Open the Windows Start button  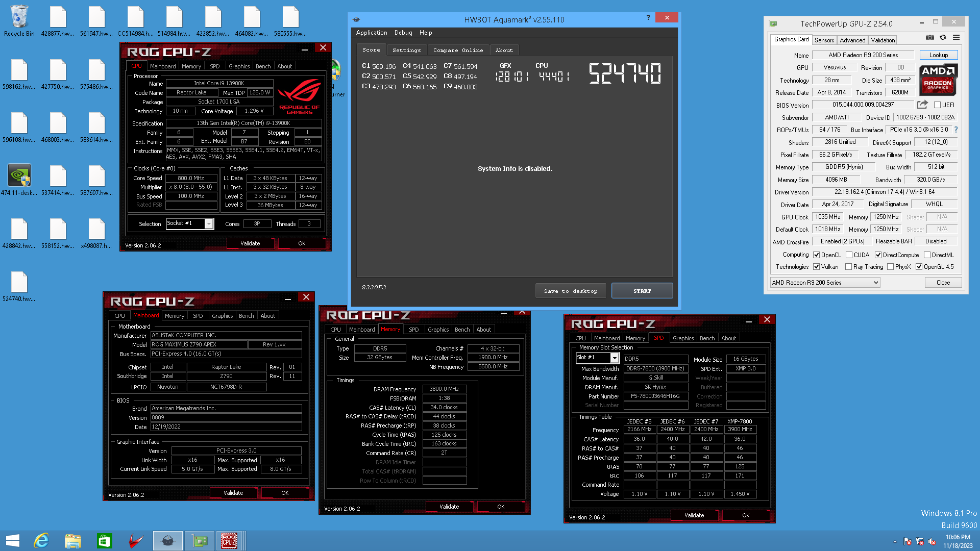(13, 541)
